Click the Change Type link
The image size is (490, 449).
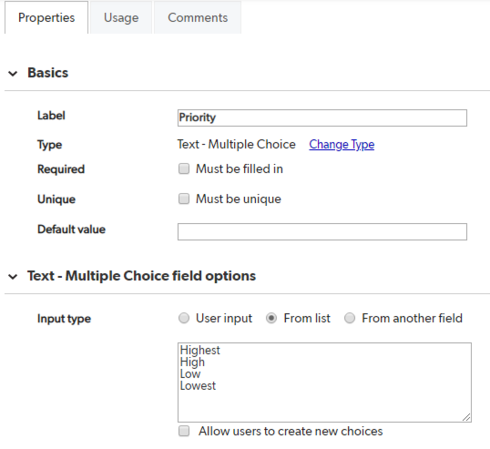(x=342, y=144)
